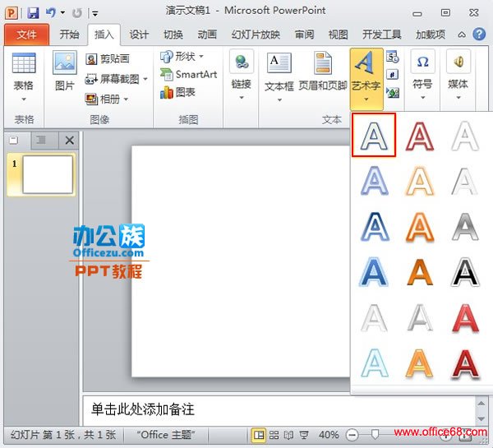
Task: Switch to the 视图 ribbon tab
Action: [x=338, y=35]
